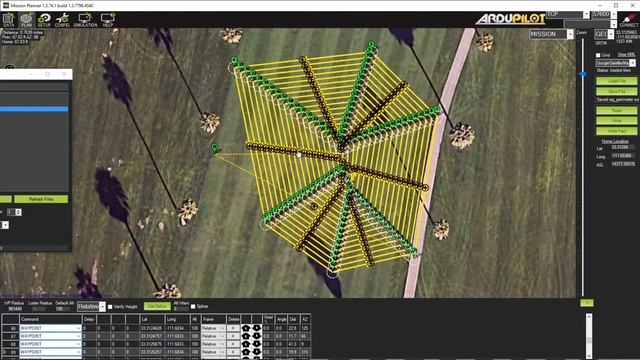640x360 pixels.
Task: Close the small floating window
Action: (64, 74)
